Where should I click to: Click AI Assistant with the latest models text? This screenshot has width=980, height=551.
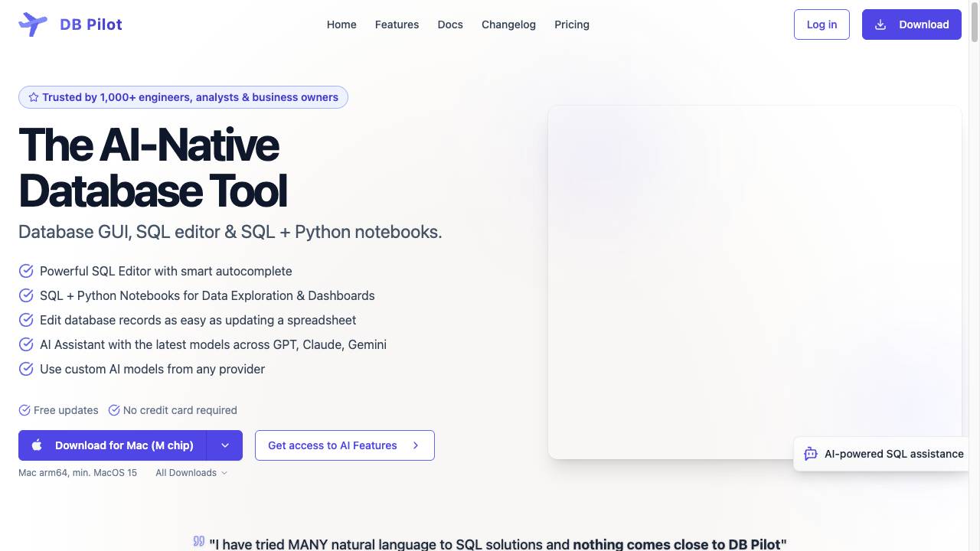tap(213, 344)
